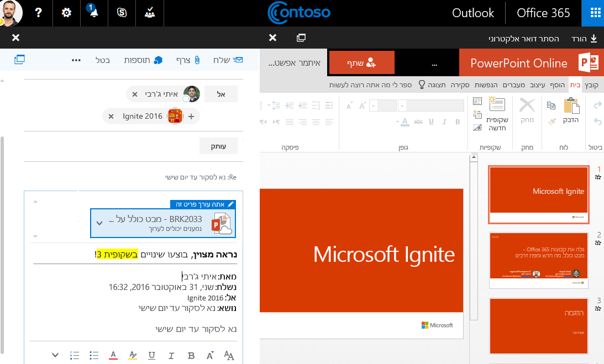The width and height of the screenshot is (604, 364).
Task: Open the help question mark icon
Action: pyautogui.click(x=39, y=13)
